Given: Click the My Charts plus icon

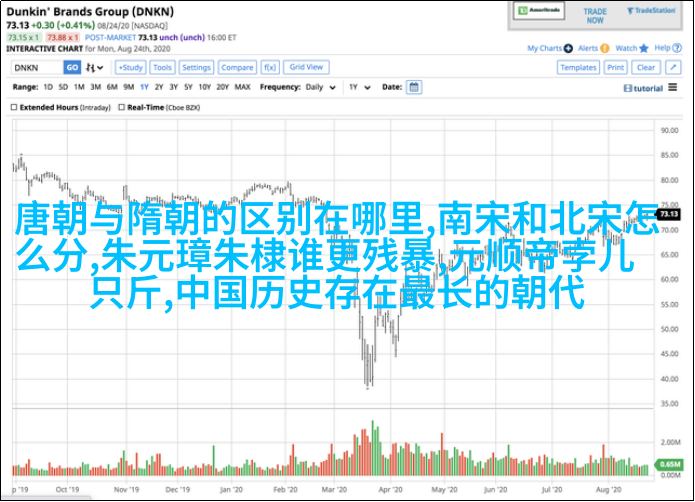Looking at the screenshot, I should (568, 48).
